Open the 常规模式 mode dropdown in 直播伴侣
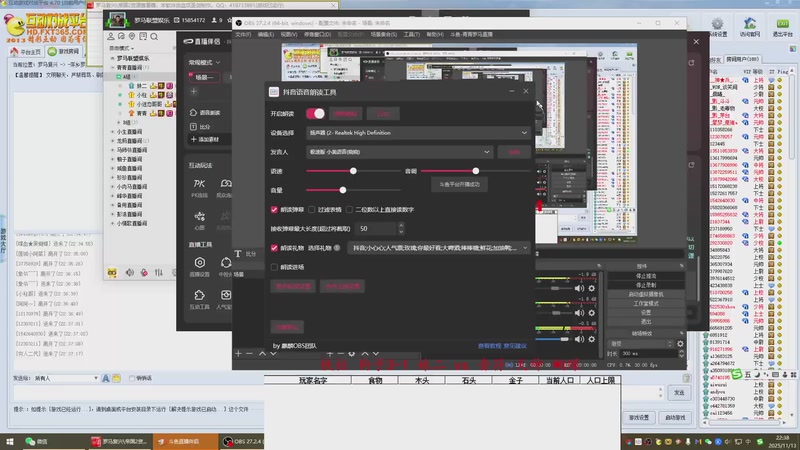This screenshot has width=800, height=450. point(205,62)
